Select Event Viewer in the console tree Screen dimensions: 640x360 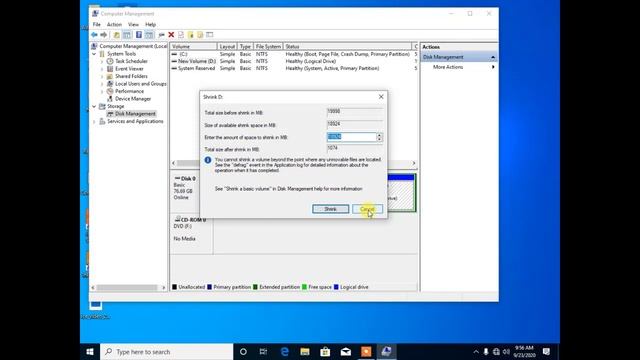129,69
